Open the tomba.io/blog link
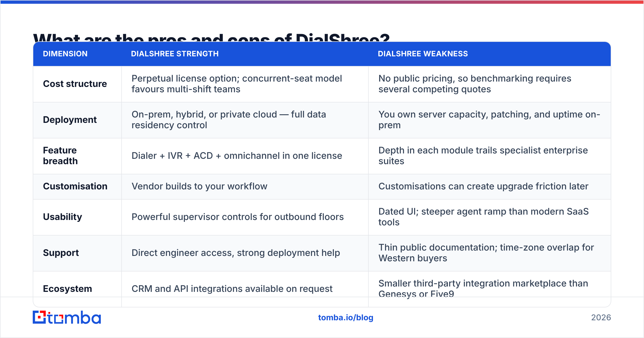644x338 pixels. 346,318
